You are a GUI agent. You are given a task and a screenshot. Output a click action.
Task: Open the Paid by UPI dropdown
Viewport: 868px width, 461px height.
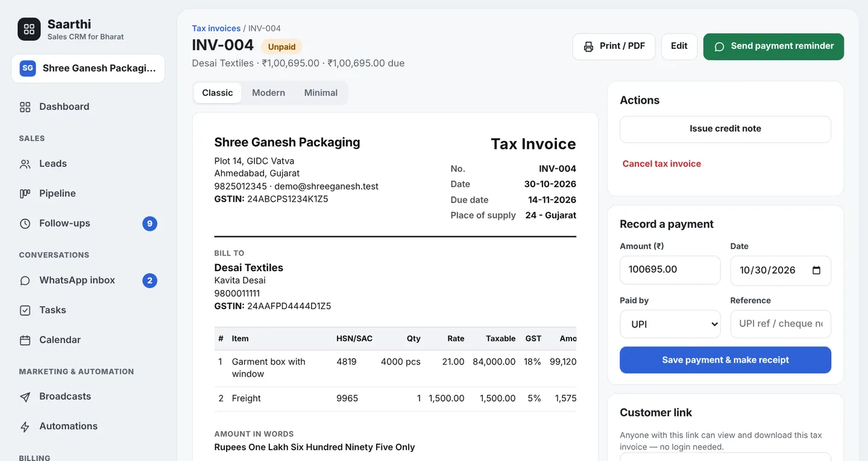[670, 324]
